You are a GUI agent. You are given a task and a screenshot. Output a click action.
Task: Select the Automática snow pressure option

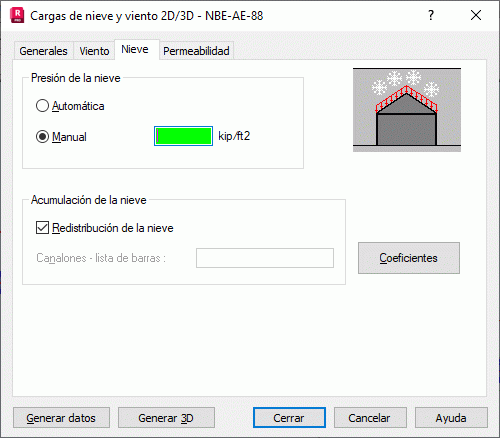[x=70, y=106]
